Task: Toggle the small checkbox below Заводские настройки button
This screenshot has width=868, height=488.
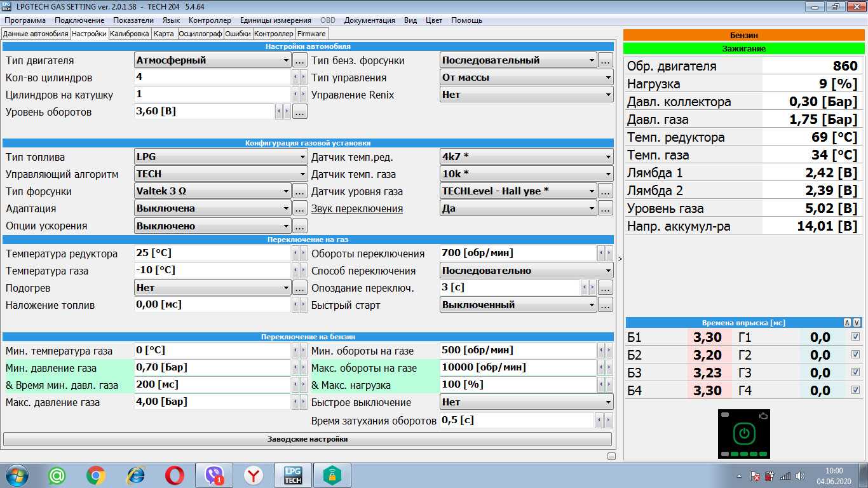Action: [x=611, y=456]
